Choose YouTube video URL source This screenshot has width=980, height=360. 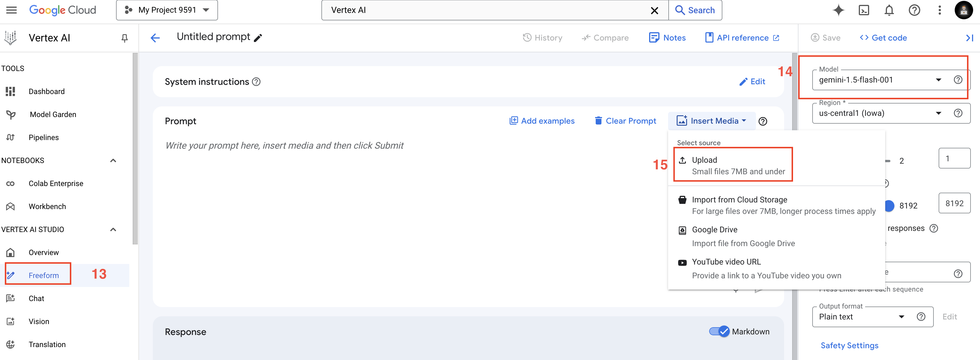(x=777, y=269)
